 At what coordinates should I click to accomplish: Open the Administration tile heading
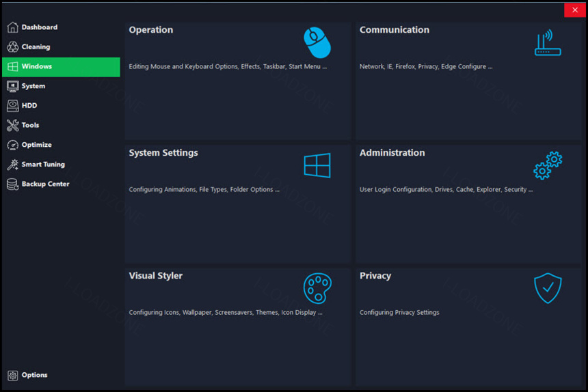[x=392, y=153]
